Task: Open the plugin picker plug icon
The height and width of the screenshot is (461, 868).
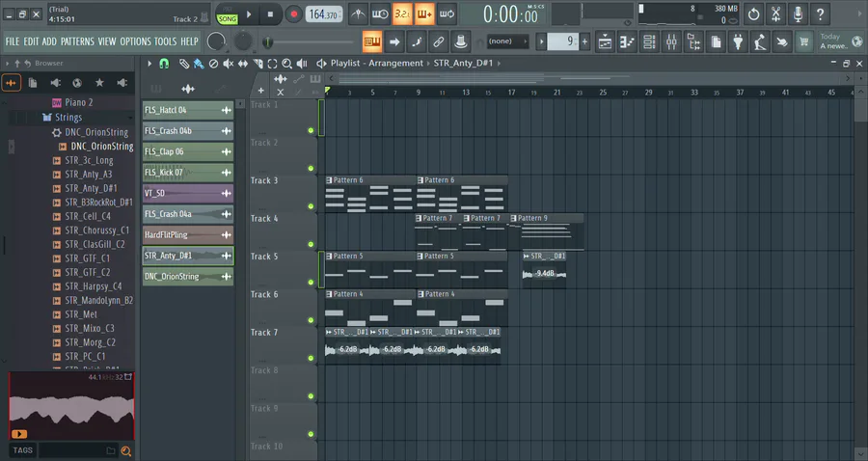Action: [x=738, y=41]
